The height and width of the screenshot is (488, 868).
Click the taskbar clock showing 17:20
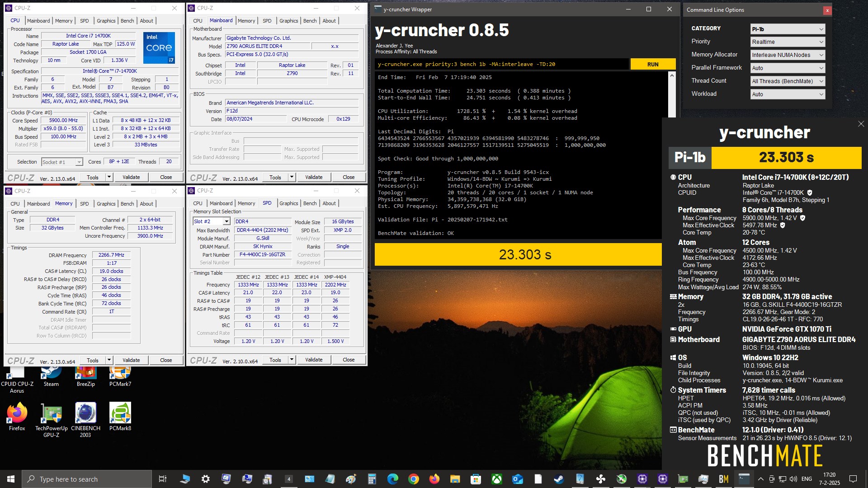829,479
